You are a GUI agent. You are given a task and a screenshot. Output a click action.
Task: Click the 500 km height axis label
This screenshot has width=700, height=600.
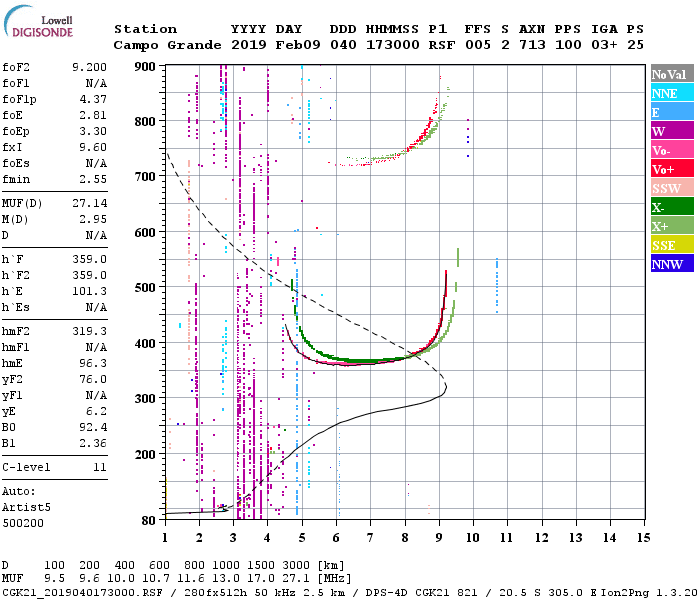pyautogui.click(x=145, y=288)
